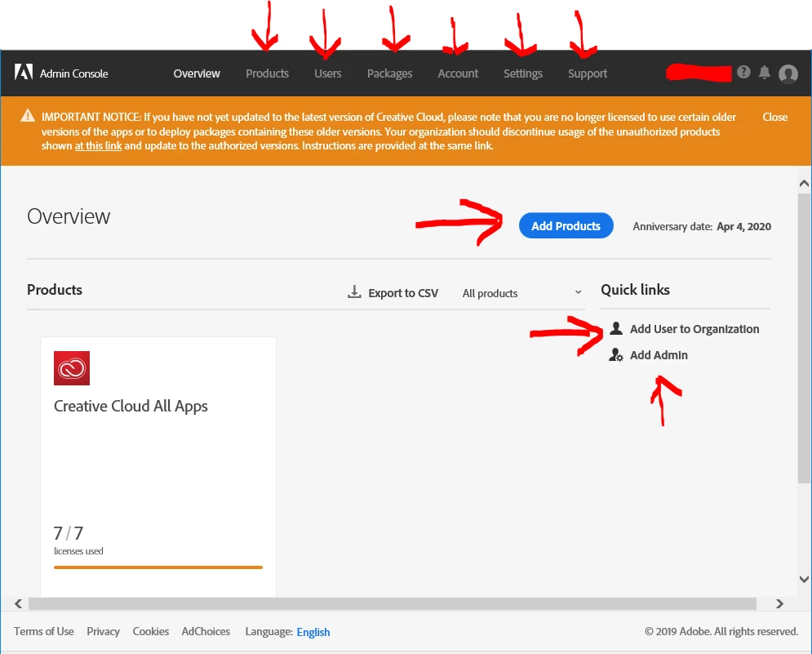Click the Creative Cloud app icon
This screenshot has height=654, width=812.
[x=72, y=368]
